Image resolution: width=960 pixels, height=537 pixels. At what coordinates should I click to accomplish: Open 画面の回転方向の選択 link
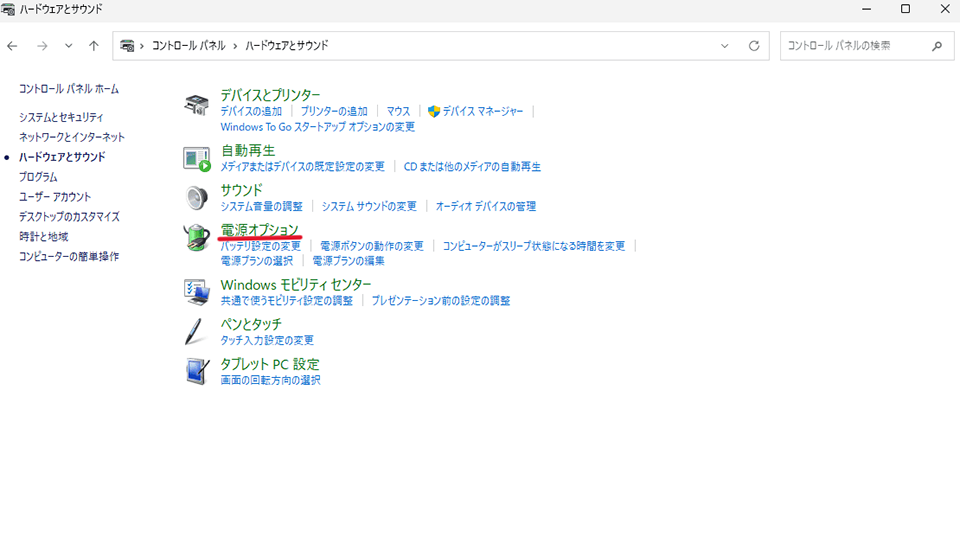tap(270, 380)
